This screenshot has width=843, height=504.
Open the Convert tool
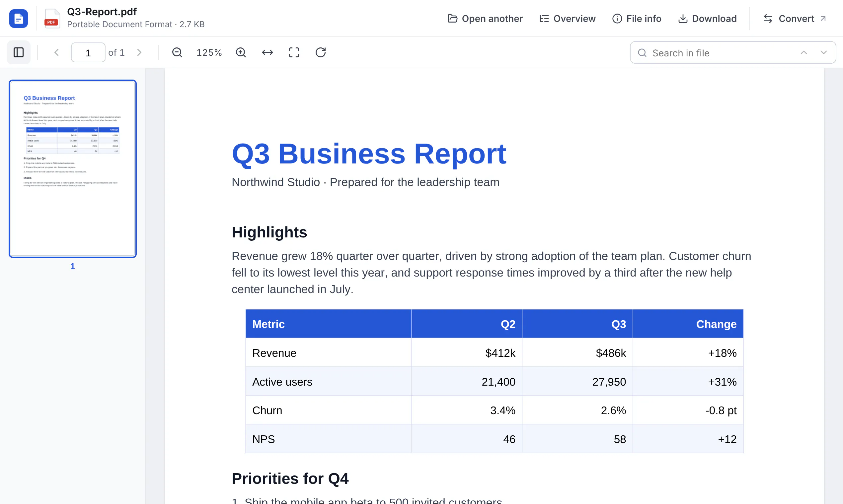[x=795, y=18]
